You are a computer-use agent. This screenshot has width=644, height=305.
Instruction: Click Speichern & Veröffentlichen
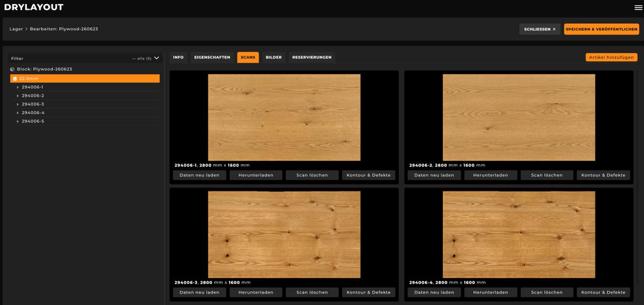pyautogui.click(x=602, y=29)
